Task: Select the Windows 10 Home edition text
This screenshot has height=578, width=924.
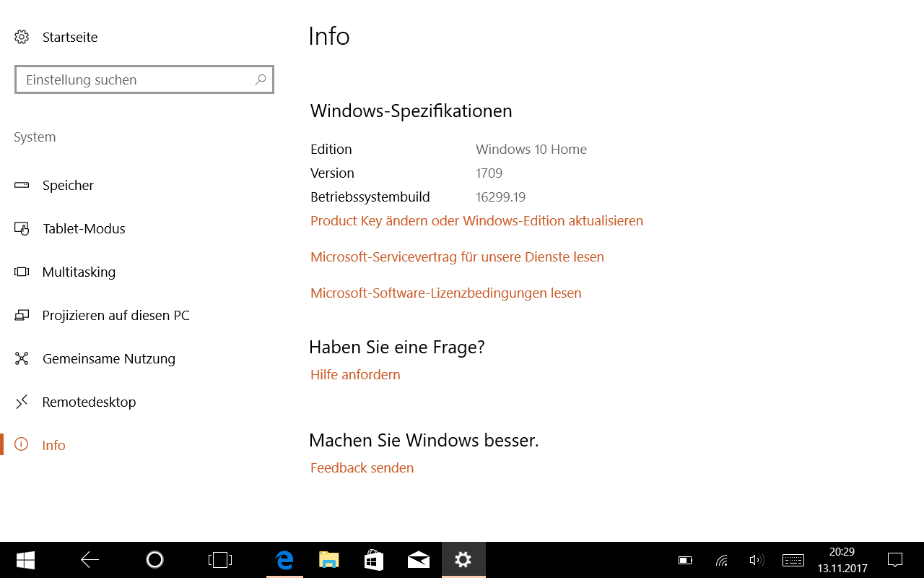Action: [x=531, y=150]
